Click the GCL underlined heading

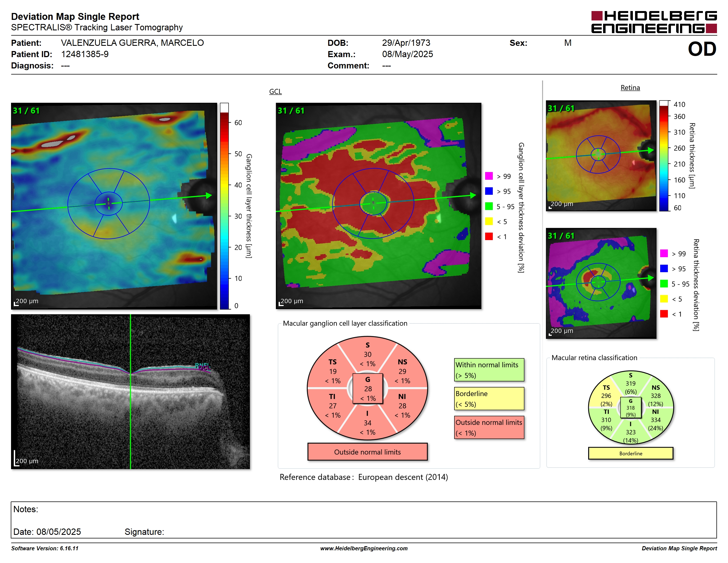tap(275, 91)
